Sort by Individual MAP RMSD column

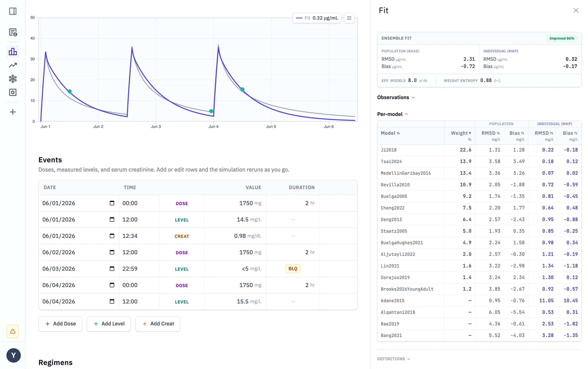point(544,133)
